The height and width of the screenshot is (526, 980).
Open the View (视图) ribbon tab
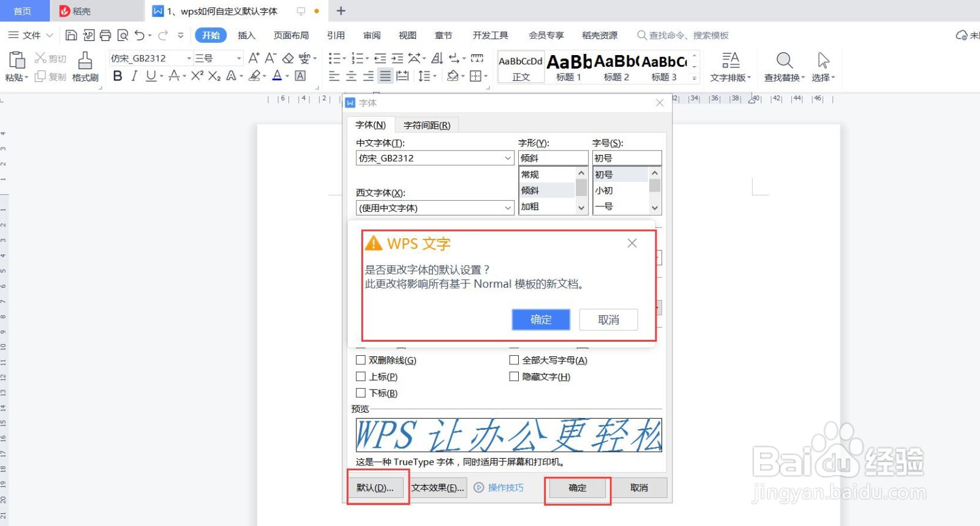coord(407,36)
